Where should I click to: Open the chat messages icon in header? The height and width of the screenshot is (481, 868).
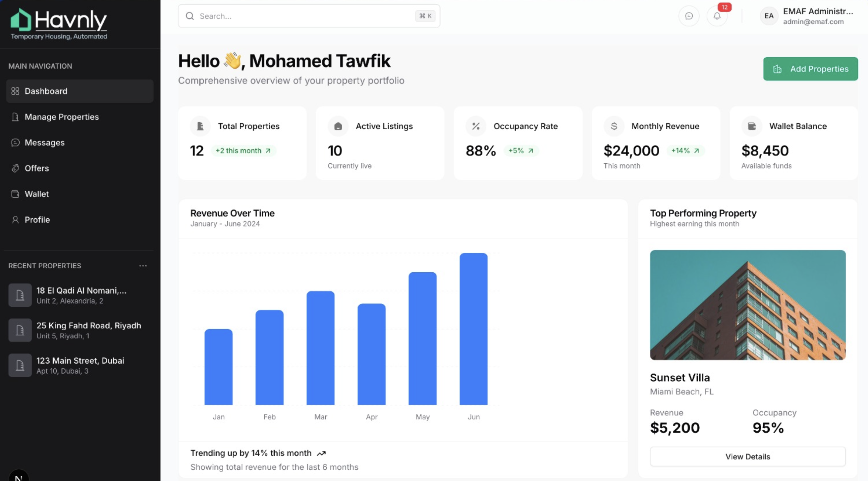689,16
